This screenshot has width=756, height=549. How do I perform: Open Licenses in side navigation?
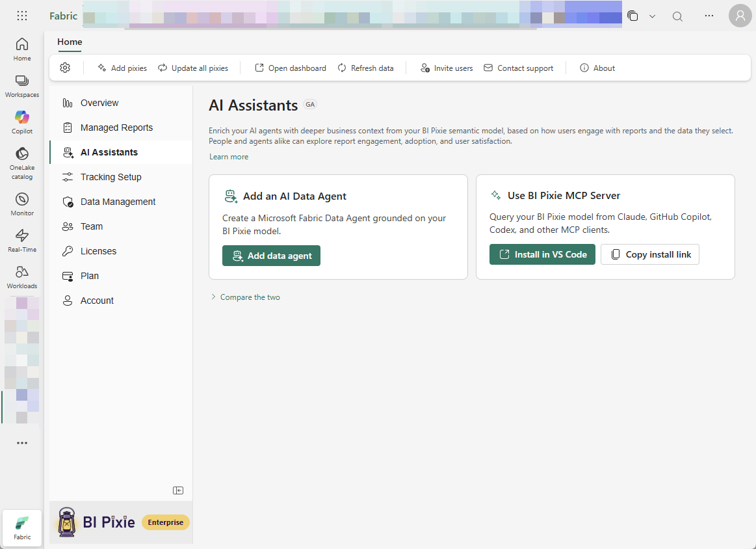pos(121,251)
